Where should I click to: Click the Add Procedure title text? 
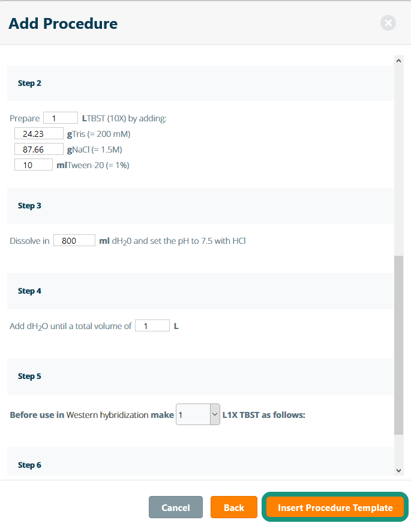click(x=63, y=24)
